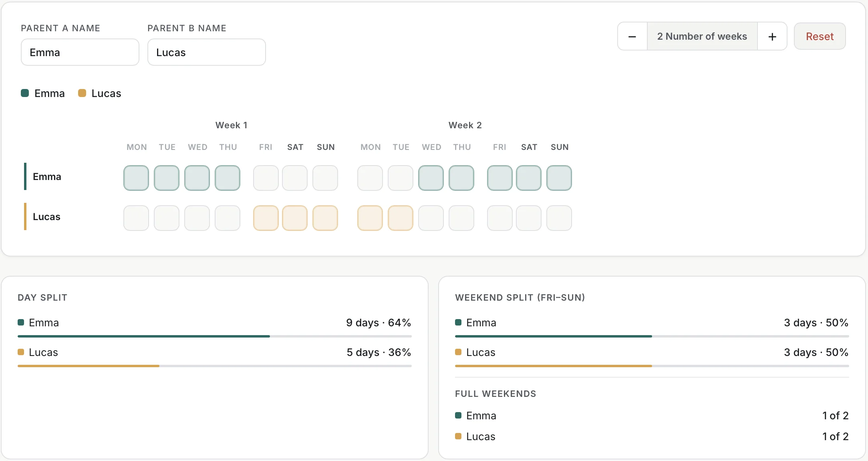
Task: Click the WEEKEND SPLIT (FRI–SUN) heading
Action: coord(520,297)
